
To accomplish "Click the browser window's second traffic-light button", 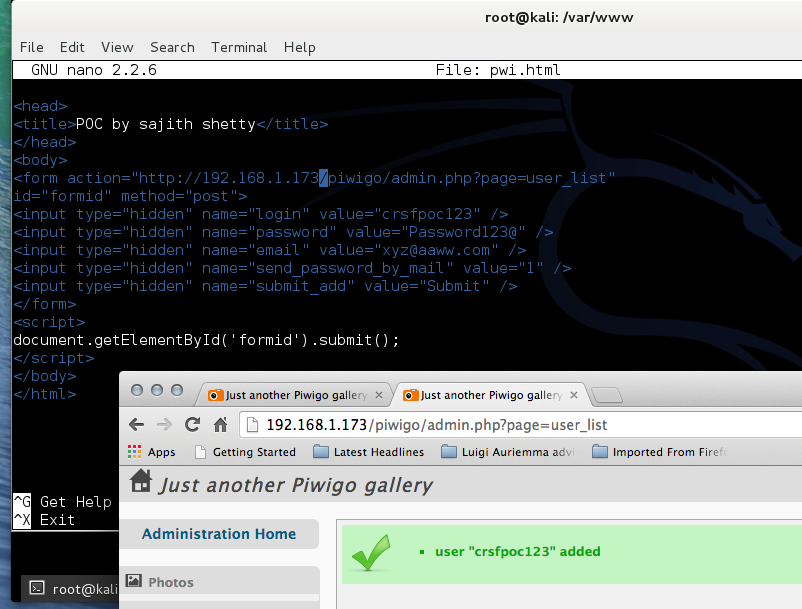I will click(157, 391).
